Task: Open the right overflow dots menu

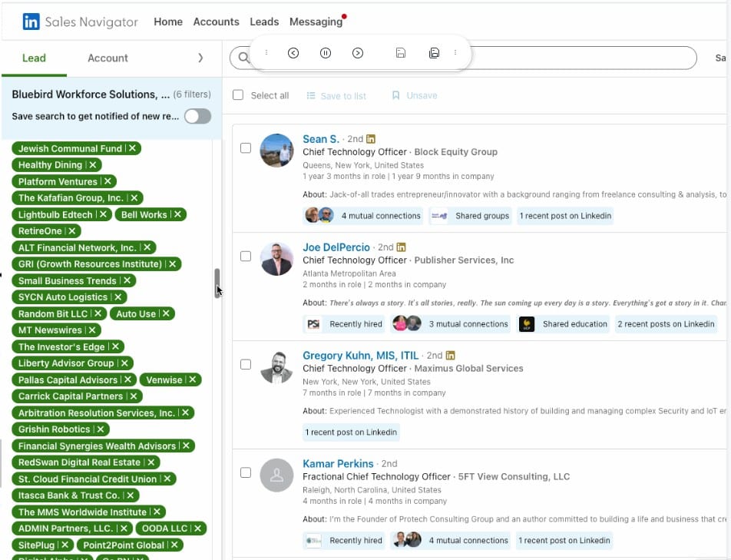Action: coord(455,52)
